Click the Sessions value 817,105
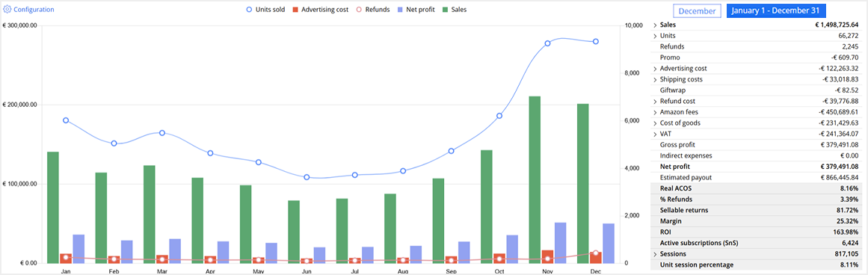 [x=846, y=254]
